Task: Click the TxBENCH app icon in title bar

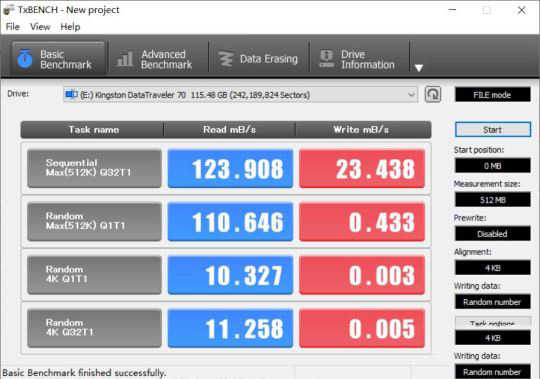Action: coord(9,10)
